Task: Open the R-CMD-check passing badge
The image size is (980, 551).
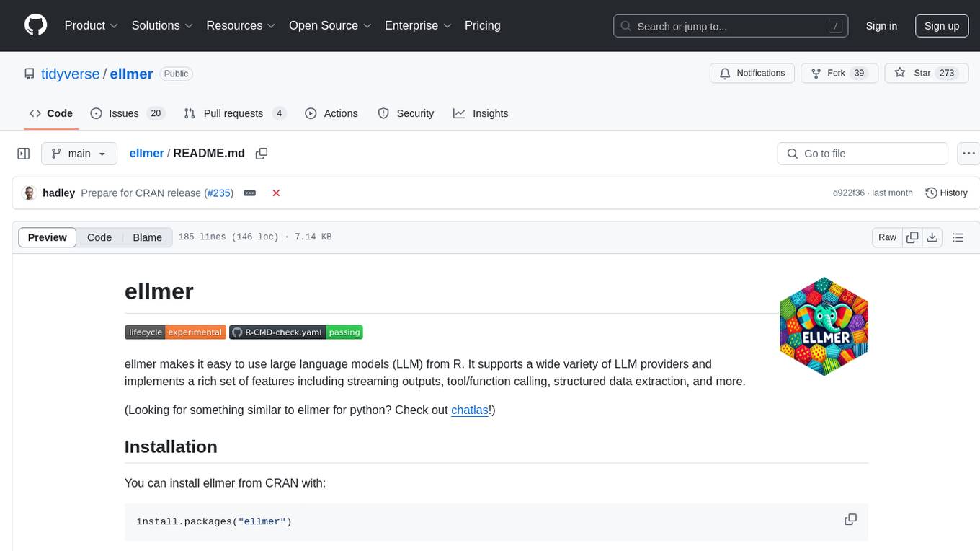Action: coord(296,332)
